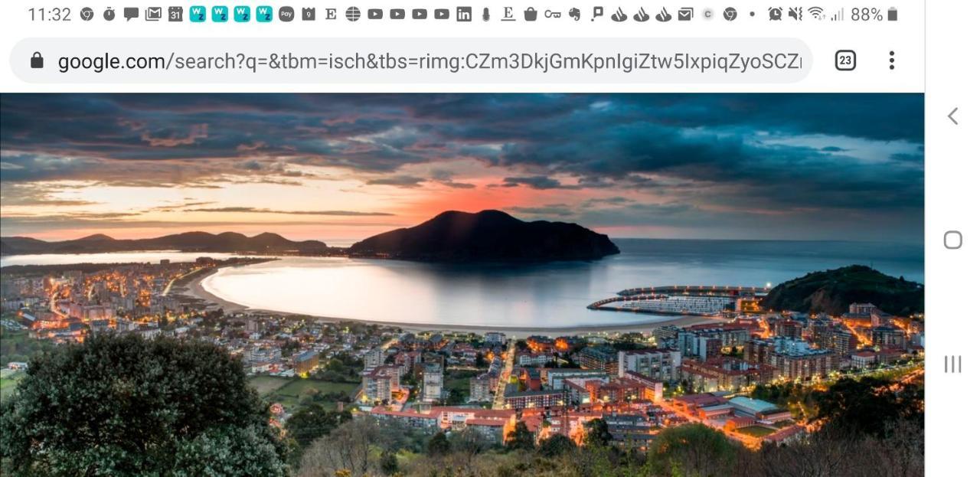This screenshot has height=477, width=980.
Task: Tap the 11:32 clock text
Action: (49, 15)
